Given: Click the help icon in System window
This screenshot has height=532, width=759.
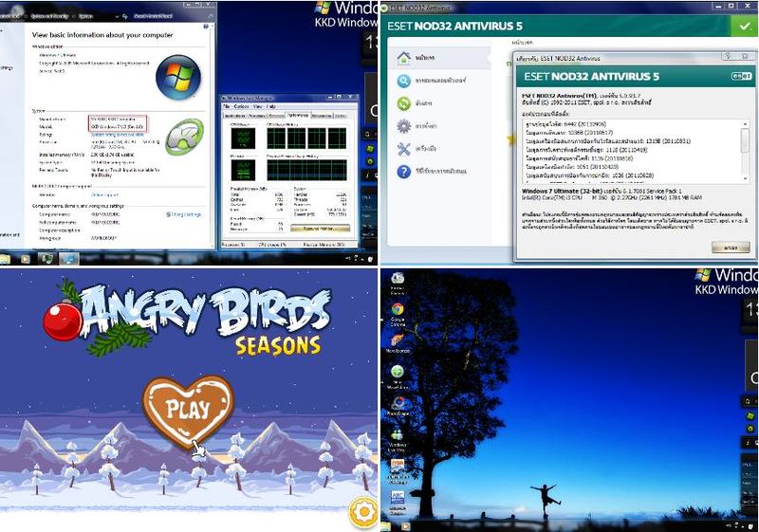Looking at the screenshot, I should 206,27.
